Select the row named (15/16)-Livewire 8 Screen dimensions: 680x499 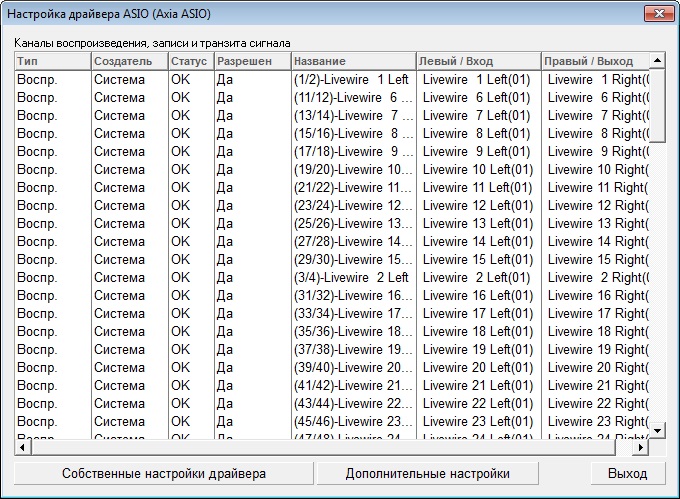332,134
